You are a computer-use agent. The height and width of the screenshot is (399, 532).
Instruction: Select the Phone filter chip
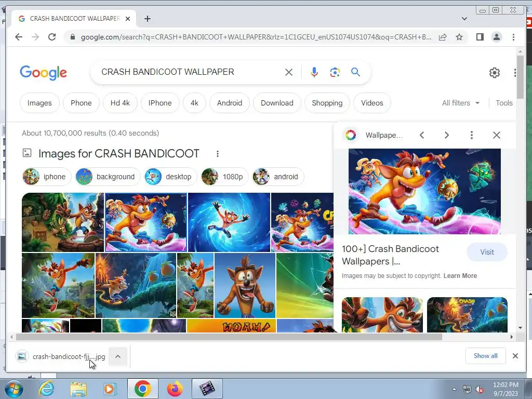(x=81, y=103)
